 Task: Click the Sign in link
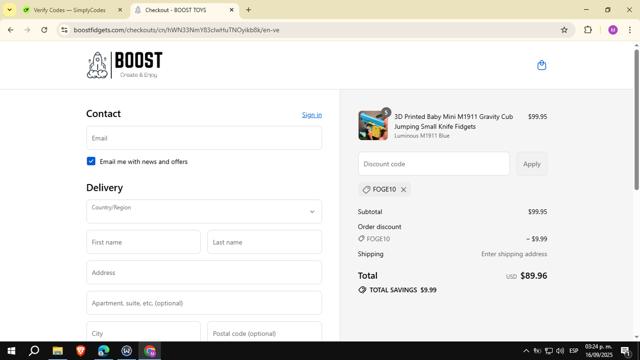[x=312, y=115]
